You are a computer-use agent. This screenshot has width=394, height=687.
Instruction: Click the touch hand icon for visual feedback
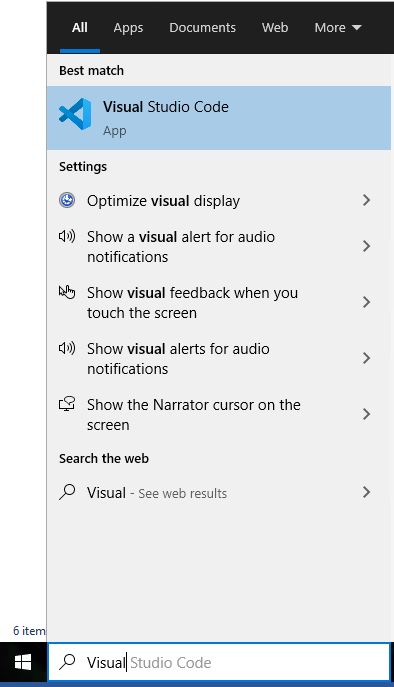click(67, 292)
